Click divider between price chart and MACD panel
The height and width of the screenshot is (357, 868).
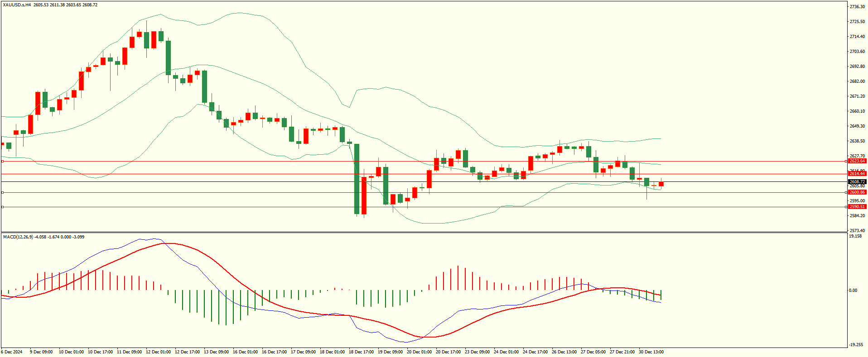tap(424, 233)
